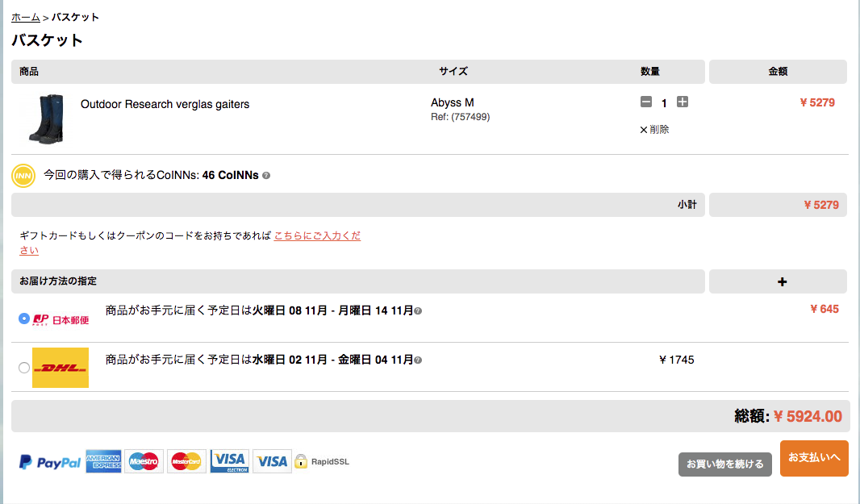The width and height of the screenshot is (860, 504).
Task: Click the yellow INN coin icon
Action: [23, 175]
